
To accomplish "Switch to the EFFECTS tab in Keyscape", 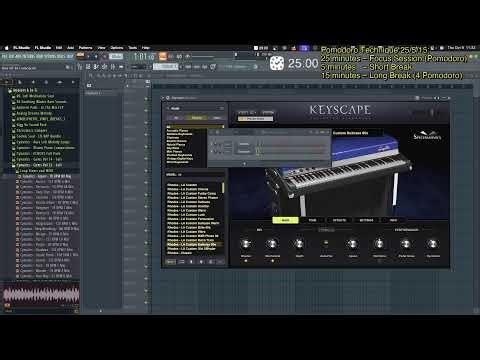I will (339, 220).
